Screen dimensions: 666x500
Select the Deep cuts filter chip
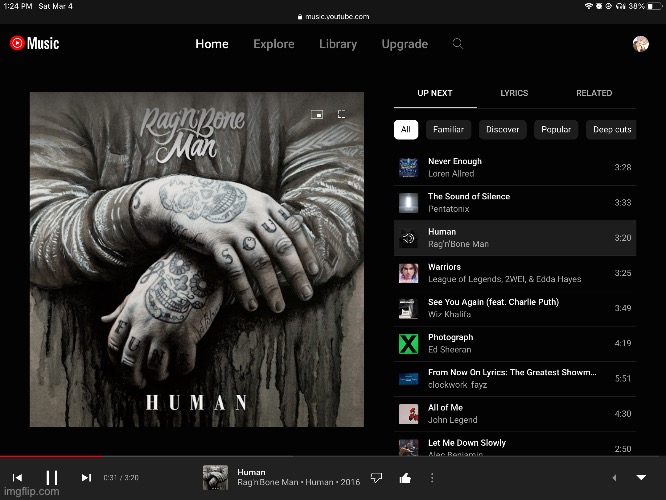click(611, 130)
